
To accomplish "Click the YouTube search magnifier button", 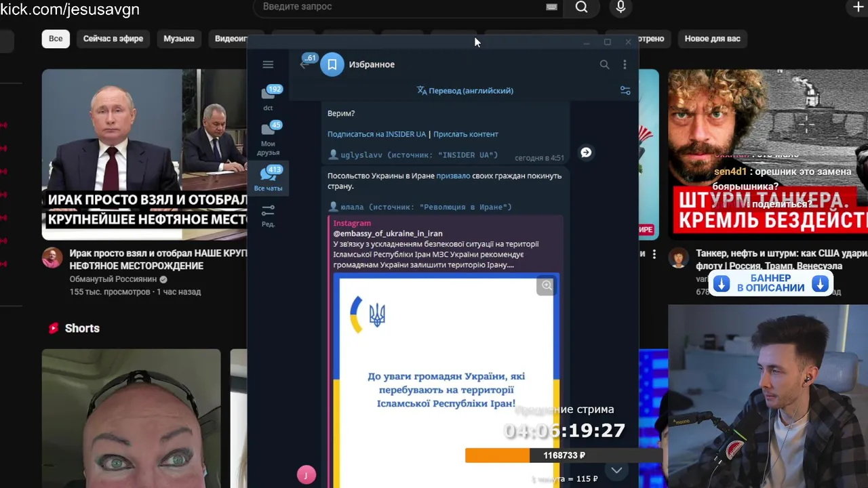I will click(582, 7).
